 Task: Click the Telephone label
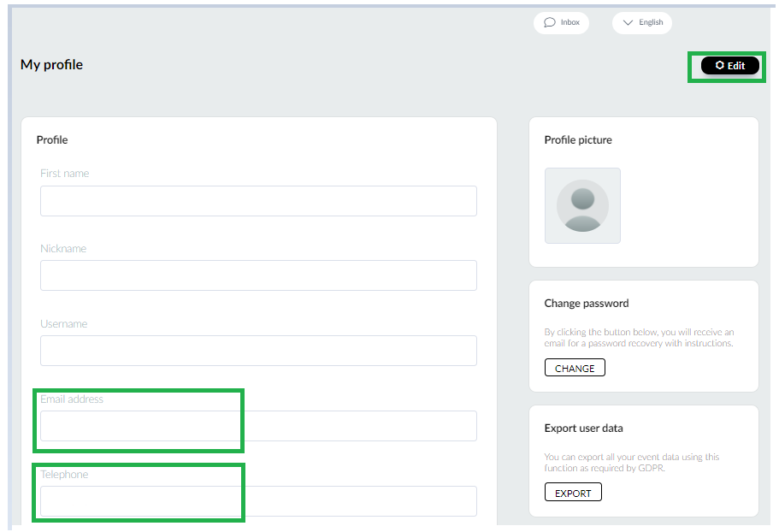pyautogui.click(x=64, y=475)
